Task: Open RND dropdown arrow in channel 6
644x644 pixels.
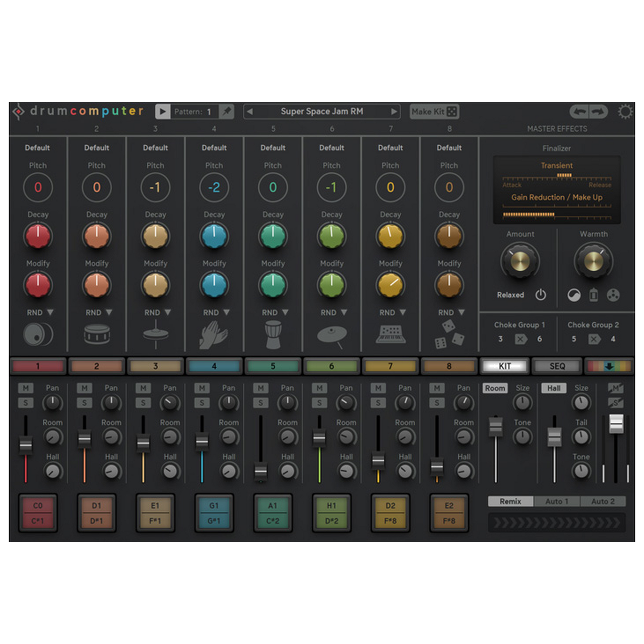Action: (344, 312)
